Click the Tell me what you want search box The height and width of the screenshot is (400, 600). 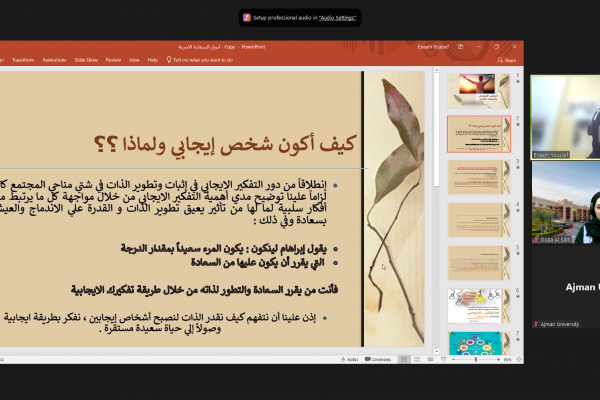pyautogui.click(x=203, y=60)
